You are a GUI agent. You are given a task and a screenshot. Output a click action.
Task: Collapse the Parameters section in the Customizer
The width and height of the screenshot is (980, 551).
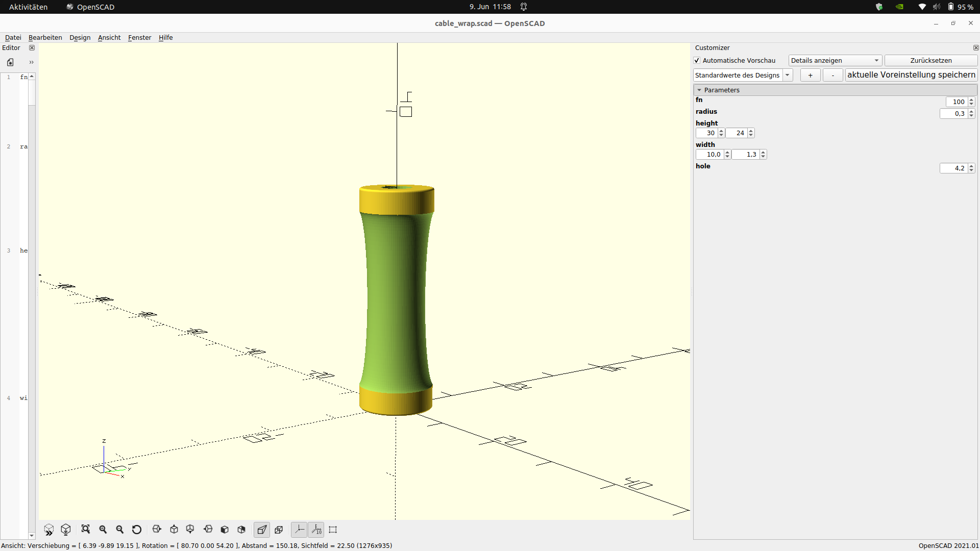[x=700, y=90]
